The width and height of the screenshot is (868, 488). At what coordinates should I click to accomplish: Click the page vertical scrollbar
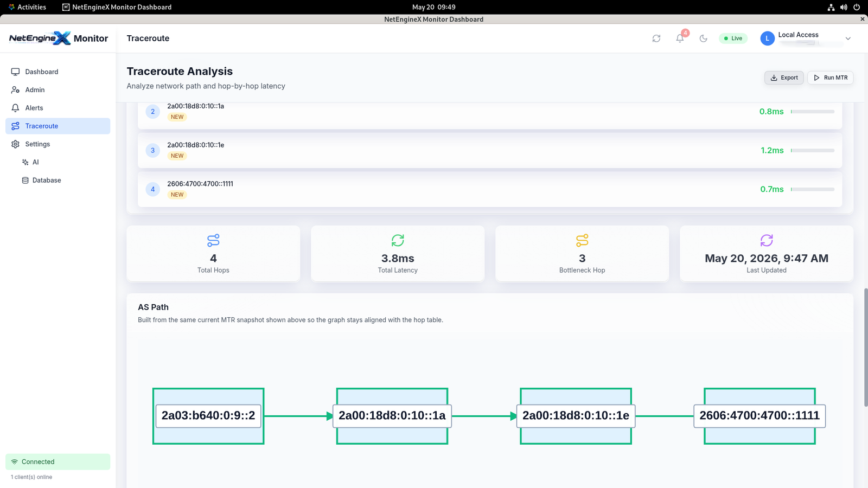(x=866, y=347)
